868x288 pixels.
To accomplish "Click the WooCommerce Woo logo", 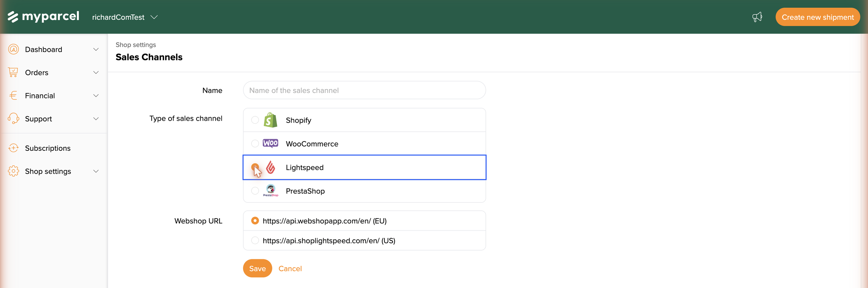I will 270,143.
